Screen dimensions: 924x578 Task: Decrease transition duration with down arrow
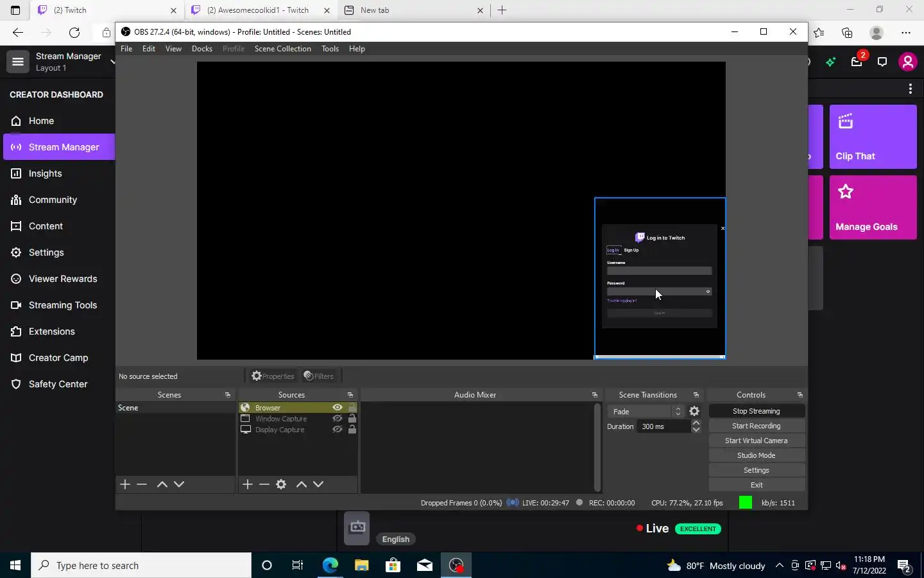click(696, 430)
